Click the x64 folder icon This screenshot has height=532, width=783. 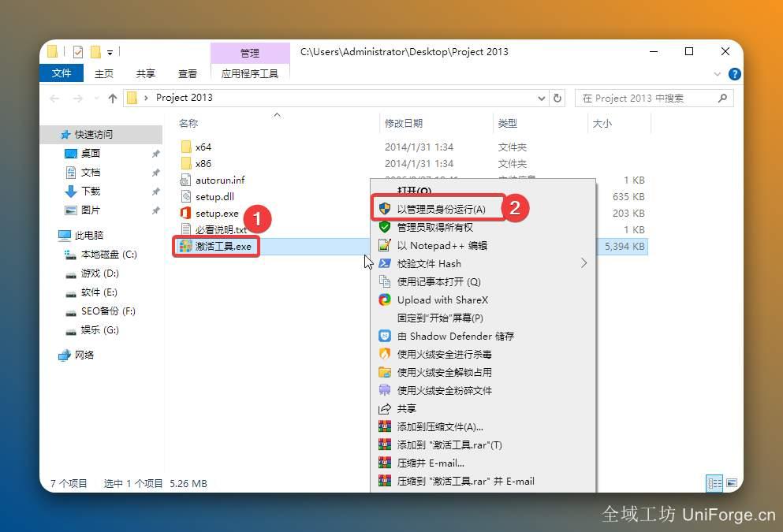(x=186, y=147)
